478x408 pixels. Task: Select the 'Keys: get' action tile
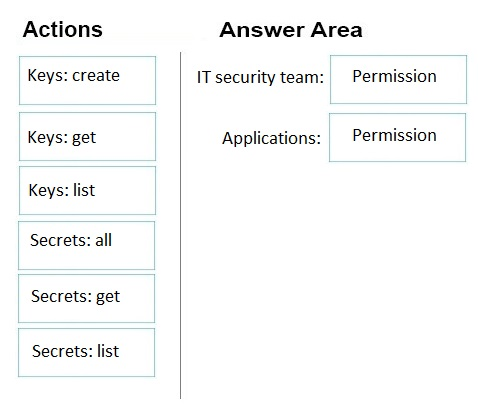click(x=87, y=136)
